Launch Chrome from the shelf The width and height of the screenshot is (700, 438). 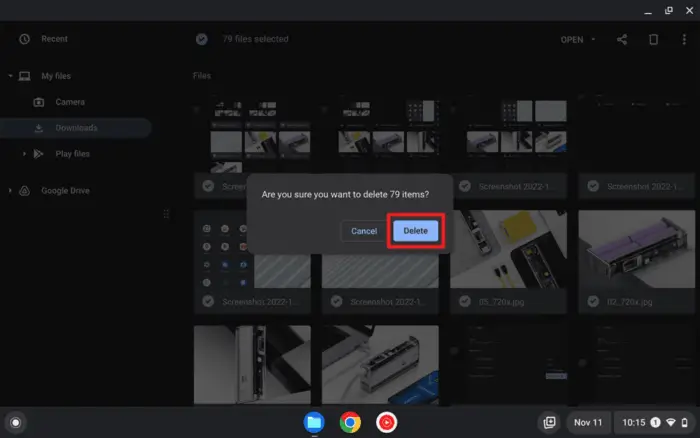(350, 422)
